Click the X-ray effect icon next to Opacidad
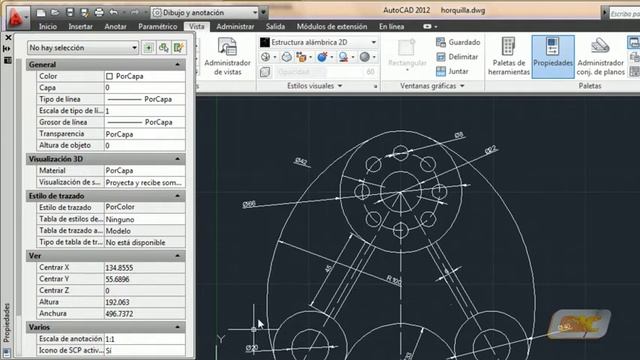640x360 pixels. (x=265, y=72)
